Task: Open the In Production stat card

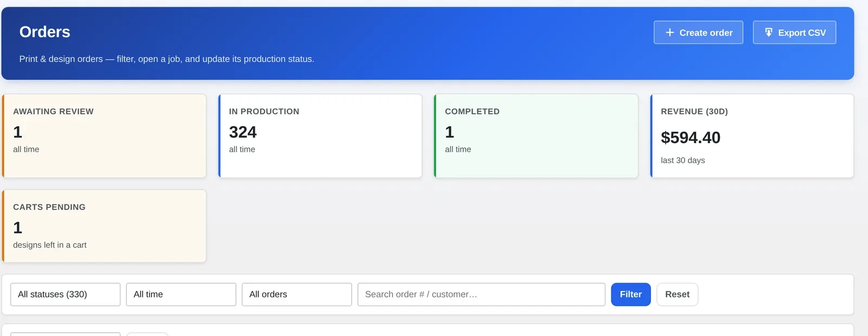Action: point(320,136)
